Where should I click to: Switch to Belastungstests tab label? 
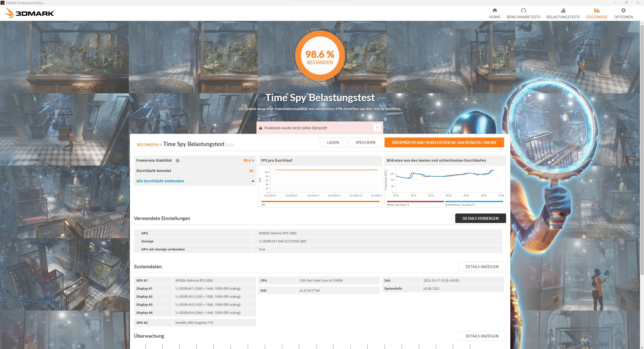coord(563,17)
